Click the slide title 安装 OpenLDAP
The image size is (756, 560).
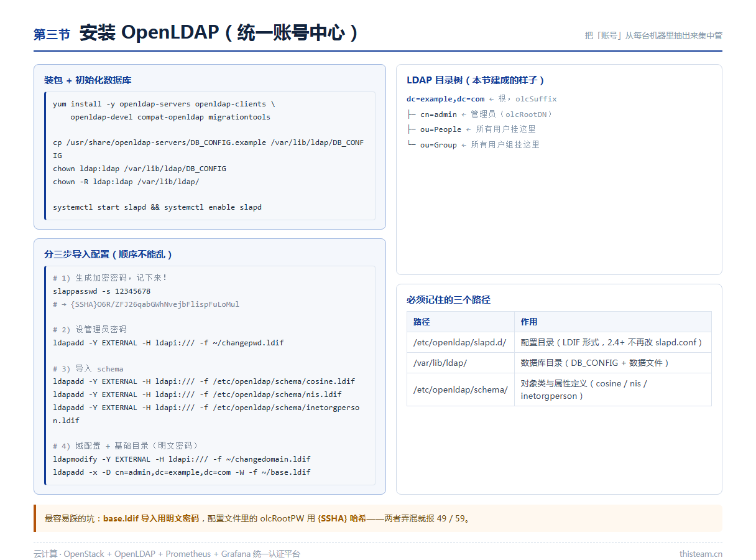point(218,33)
